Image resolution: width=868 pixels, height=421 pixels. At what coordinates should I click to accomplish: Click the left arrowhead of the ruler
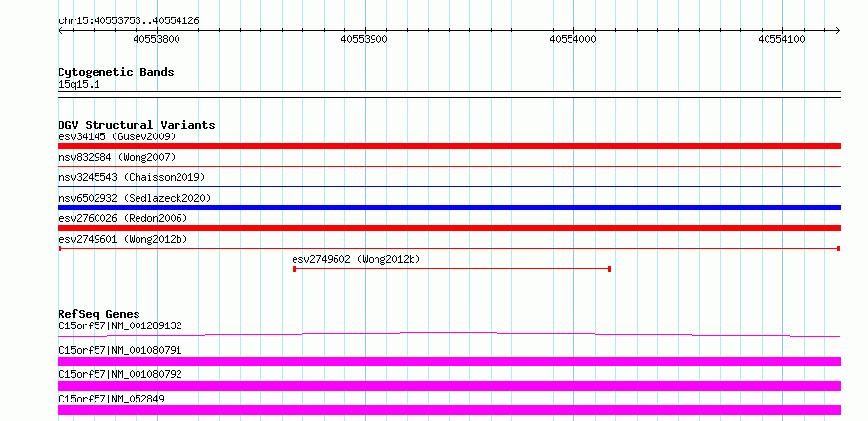point(60,30)
